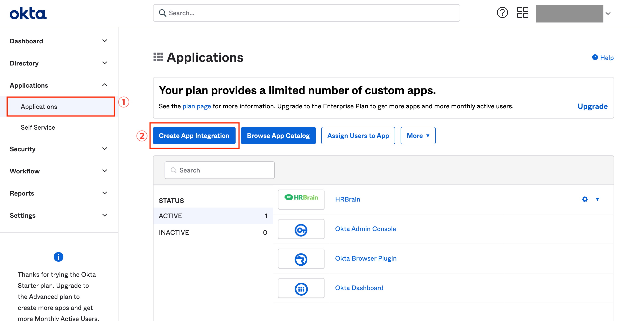The height and width of the screenshot is (321, 644).
Task: Focus the top global Search field
Action: coord(306,13)
